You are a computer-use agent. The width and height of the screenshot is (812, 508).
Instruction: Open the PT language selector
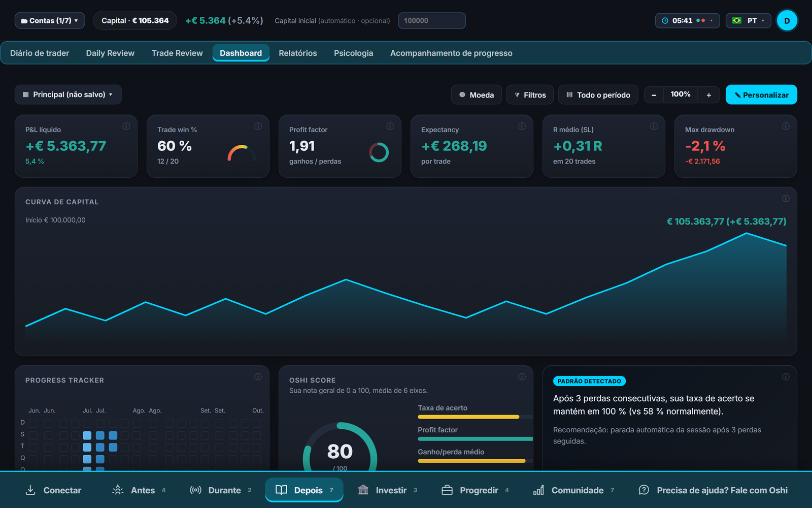[x=749, y=20]
